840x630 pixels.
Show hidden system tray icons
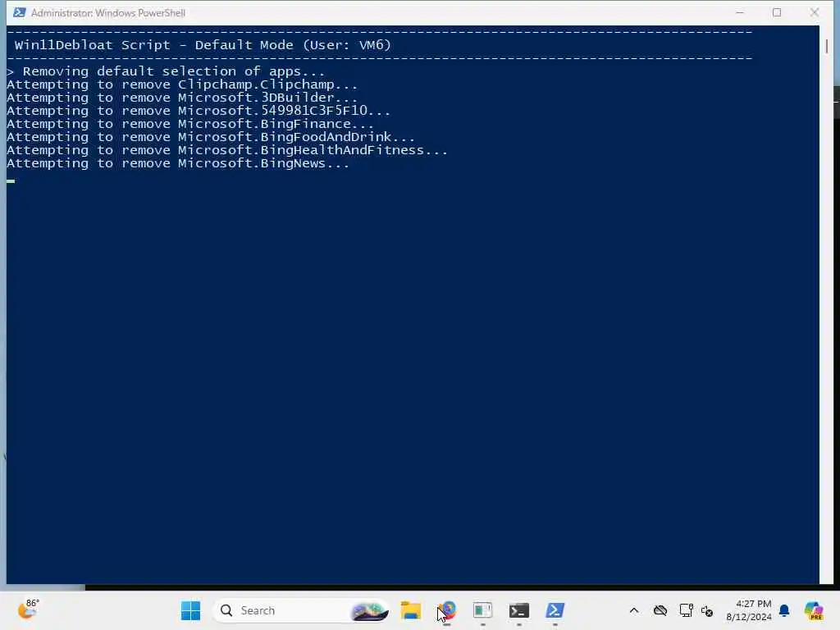coord(634,610)
